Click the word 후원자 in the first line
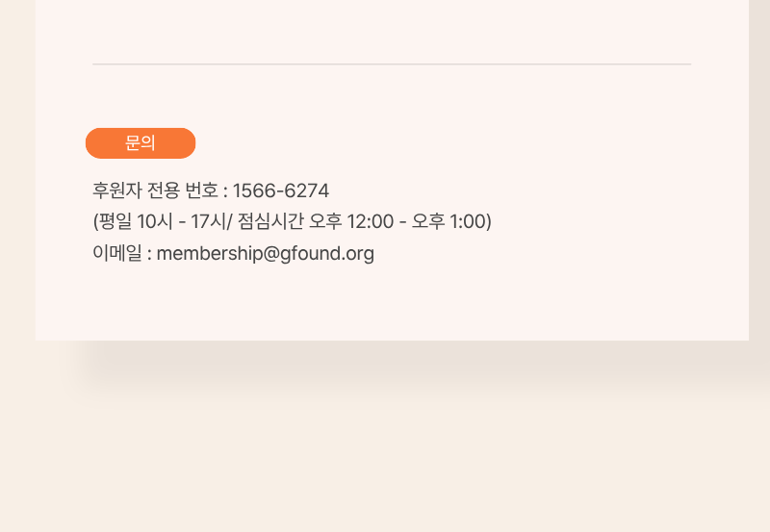The image size is (770, 532). [117, 190]
